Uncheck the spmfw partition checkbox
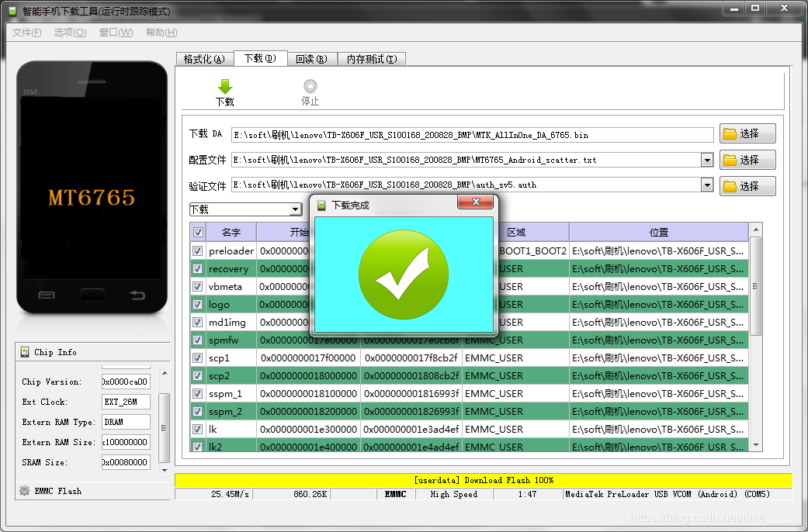Viewport: 808px width, 532px height. (197, 340)
